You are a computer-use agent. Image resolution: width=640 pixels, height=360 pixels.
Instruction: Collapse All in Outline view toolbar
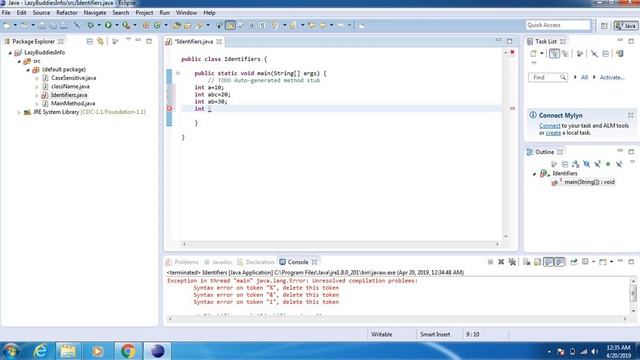tap(564, 164)
